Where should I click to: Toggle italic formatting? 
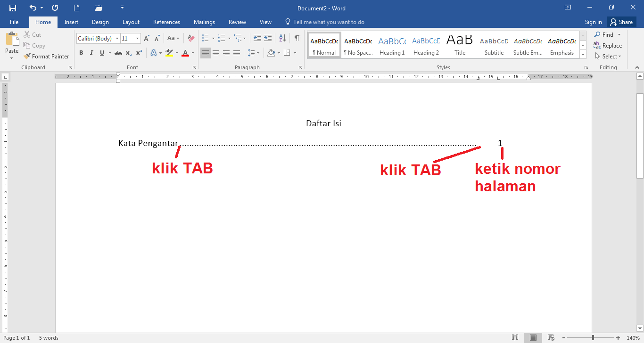point(91,53)
